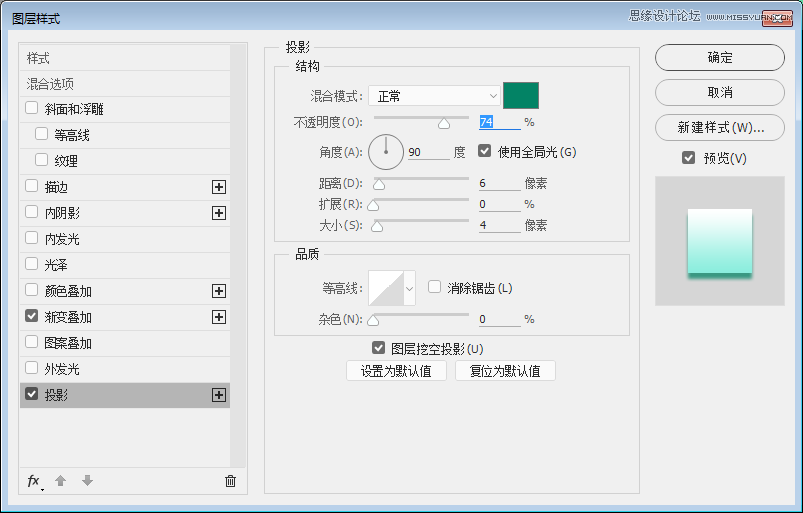Toggle 使用全局光 checkbox
Screen dimensions: 803x513
point(484,151)
